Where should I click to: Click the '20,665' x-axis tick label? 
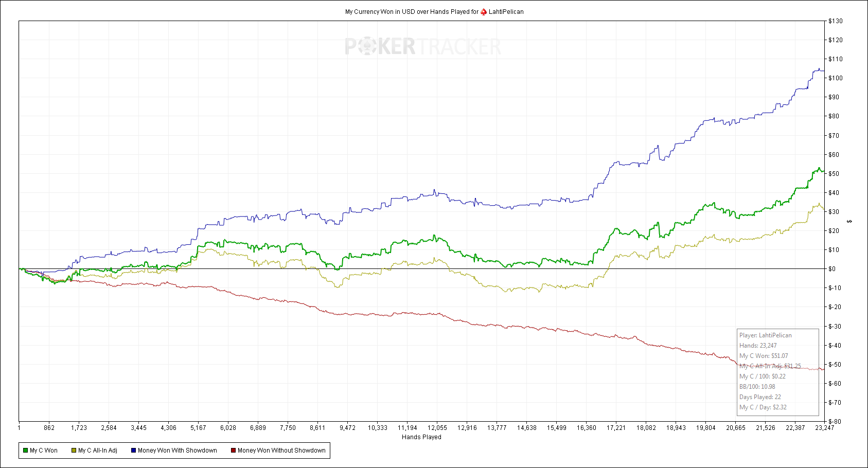coord(735,428)
